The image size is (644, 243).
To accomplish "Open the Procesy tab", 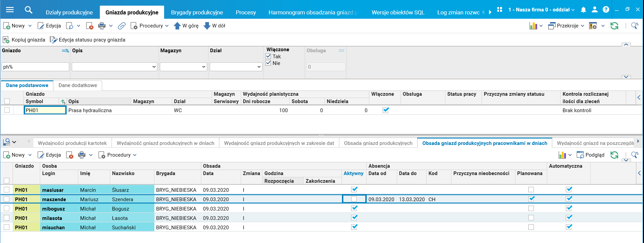I will (246, 12).
